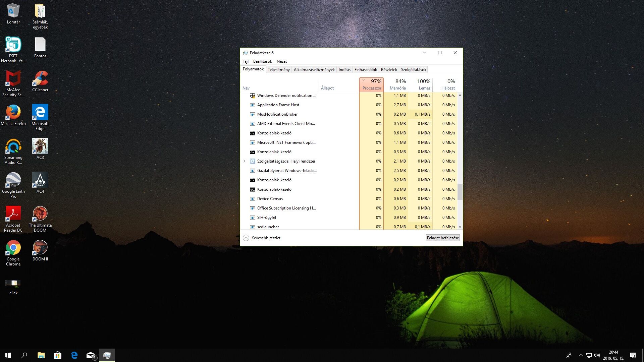Open Streaming Audio Recorder desktop icon
This screenshot has width=644, height=362.
point(13,146)
